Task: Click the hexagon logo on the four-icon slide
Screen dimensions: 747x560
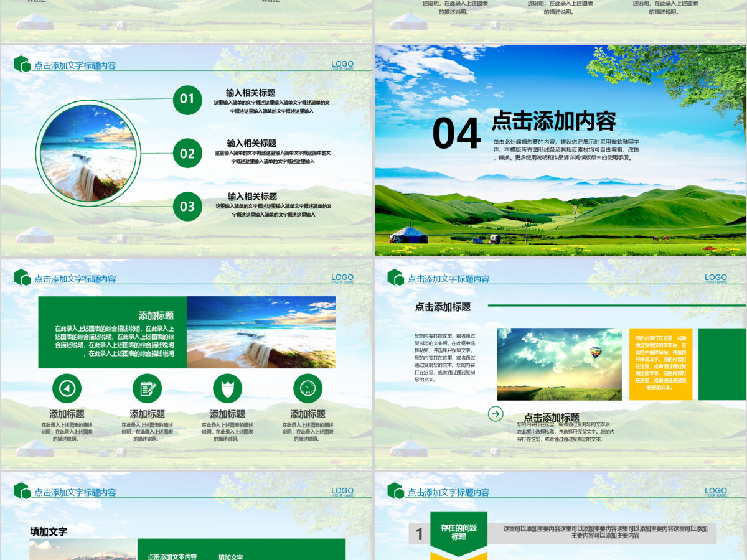Action: tap(22, 278)
